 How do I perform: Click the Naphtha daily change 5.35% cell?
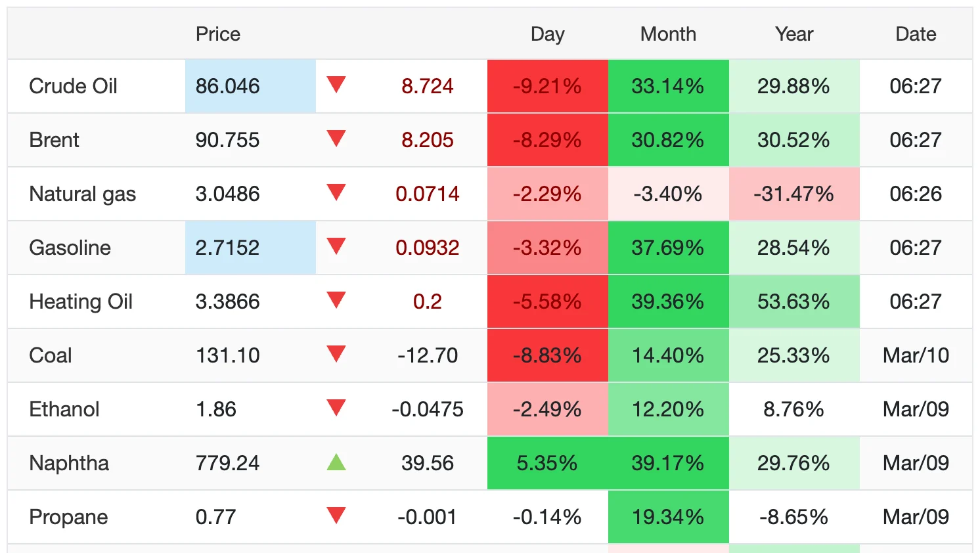tap(547, 463)
